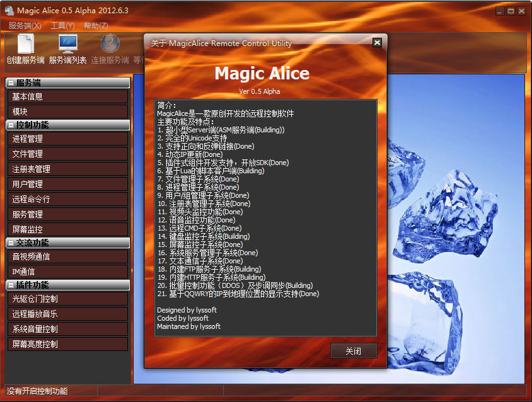The height and width of the screenshot is (402, 532).
Task: Launch 远程命令行 from the sidebar
Action: (x=68, y=199)
